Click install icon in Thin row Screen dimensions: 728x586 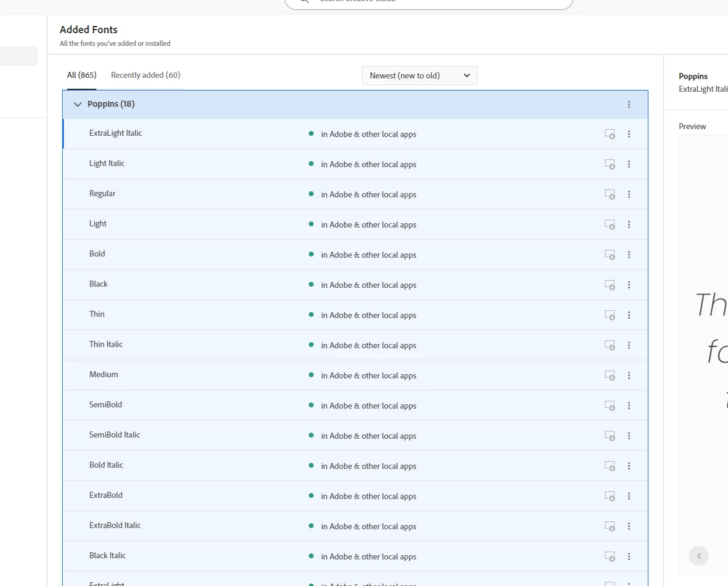[610, 315]
